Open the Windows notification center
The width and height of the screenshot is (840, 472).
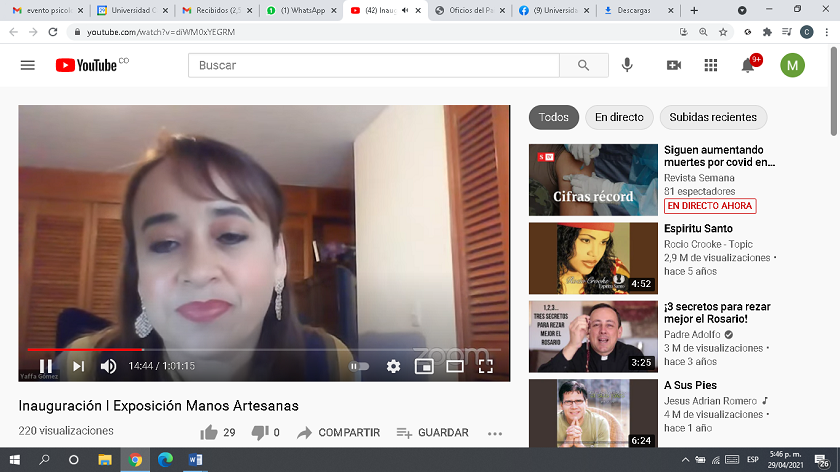click(822, 460)
